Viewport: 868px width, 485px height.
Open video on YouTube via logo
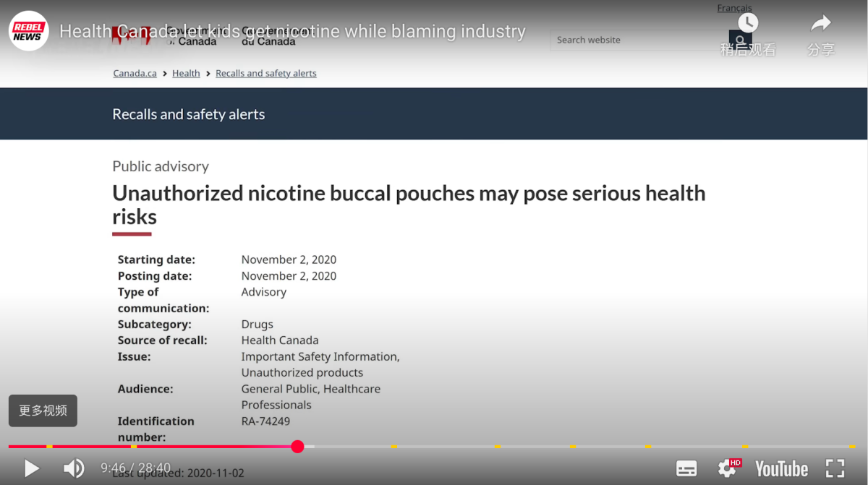coord(781,468)
